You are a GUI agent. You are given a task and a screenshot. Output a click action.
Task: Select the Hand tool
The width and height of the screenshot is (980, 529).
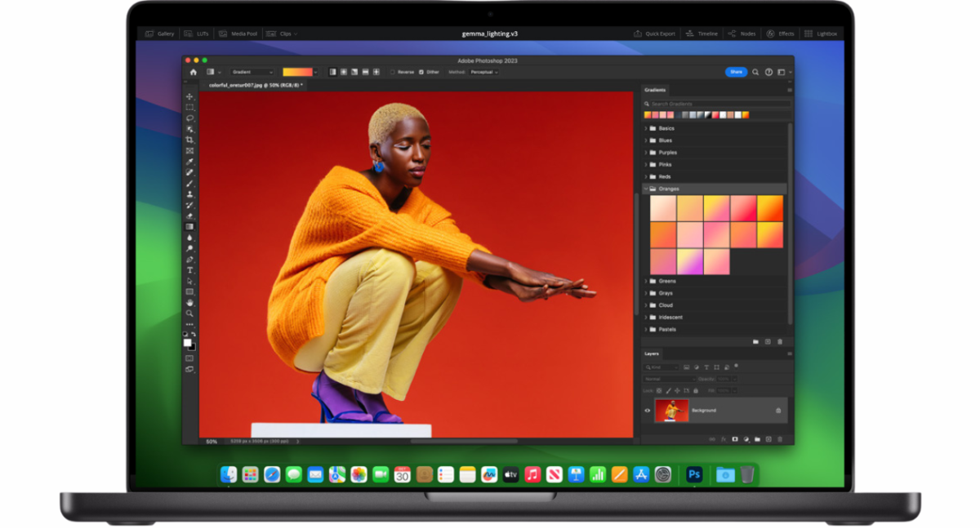(189, 302)
